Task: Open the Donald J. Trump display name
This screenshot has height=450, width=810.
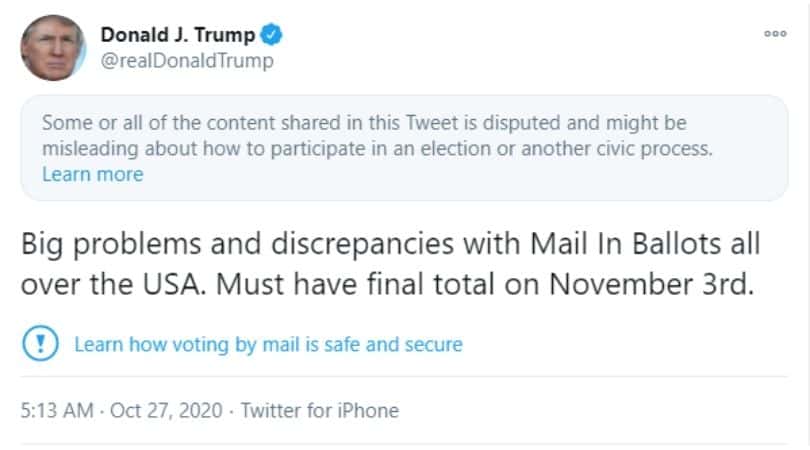Action: [178, 35]
